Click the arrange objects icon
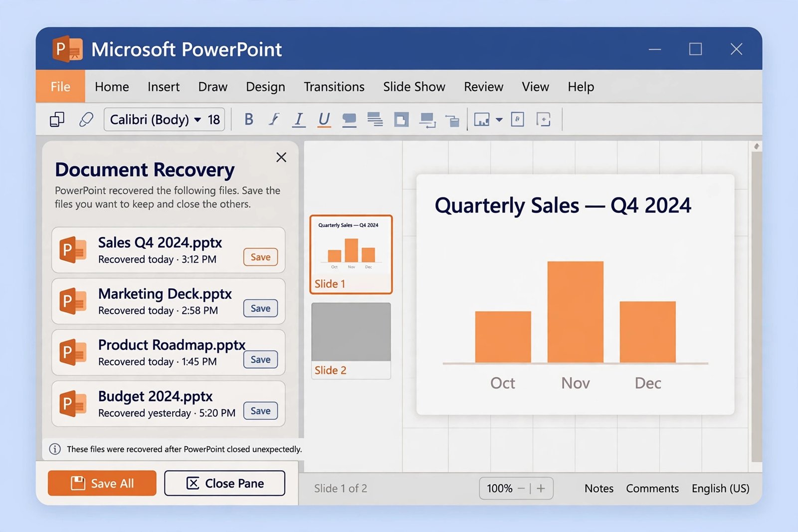 (x=452, y=121)
